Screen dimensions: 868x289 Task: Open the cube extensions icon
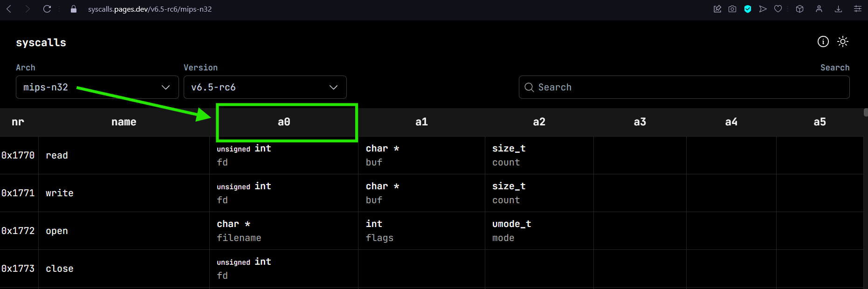tap(799, 9)
